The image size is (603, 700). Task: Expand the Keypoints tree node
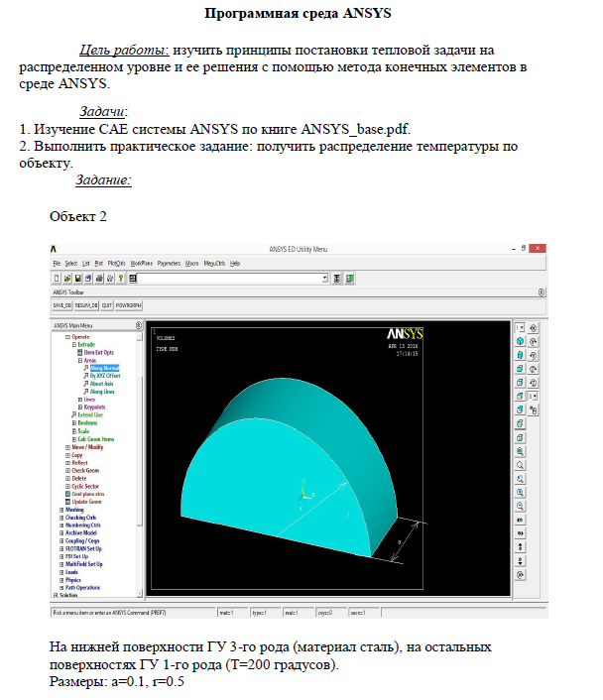coord(80,408)
